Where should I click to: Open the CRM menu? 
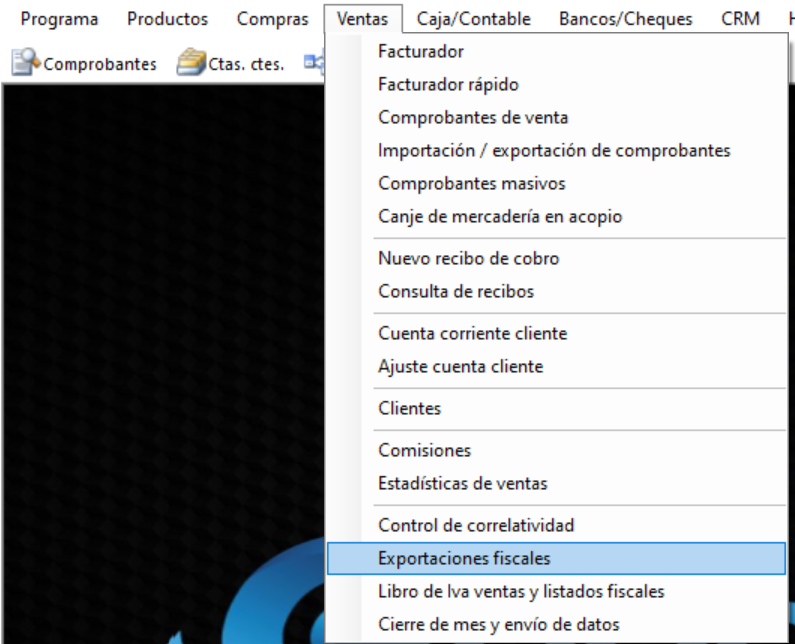coord(740,19)
